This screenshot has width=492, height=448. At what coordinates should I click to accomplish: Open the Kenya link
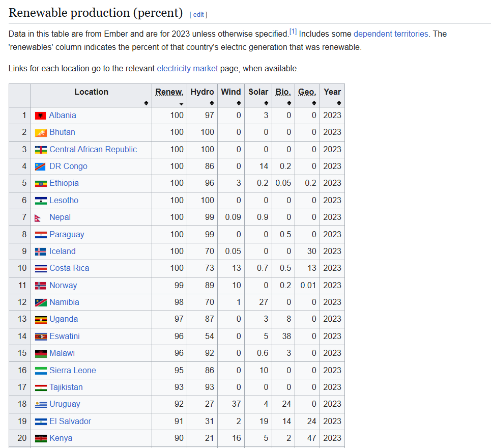[x=61, y=438]
